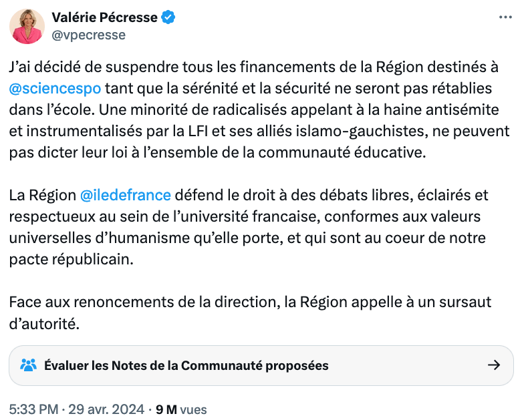The width and height of the screenshot is (522, 420).
Task: Click the Community Notes people icon
Action: [x=28, y=365]
